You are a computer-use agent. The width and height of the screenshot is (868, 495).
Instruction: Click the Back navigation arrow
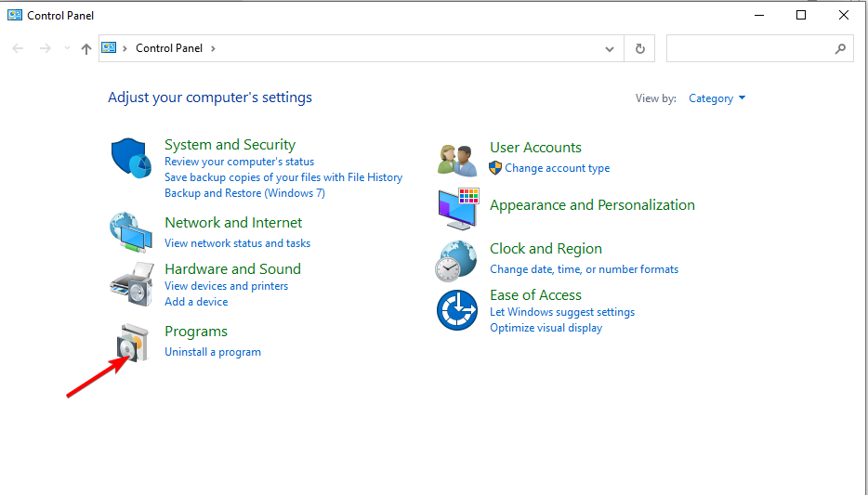18,48
